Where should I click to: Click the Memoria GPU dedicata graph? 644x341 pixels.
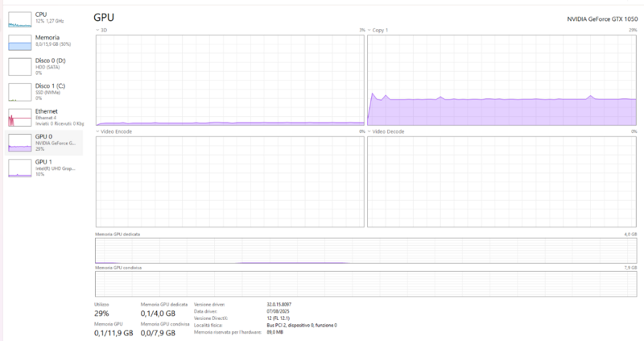coord(365,251)
